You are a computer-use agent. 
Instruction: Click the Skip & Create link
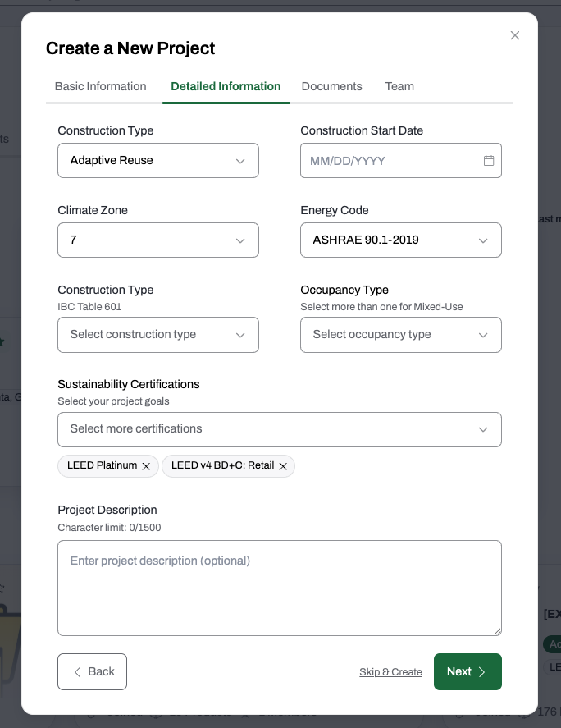[x=390, y=672]
